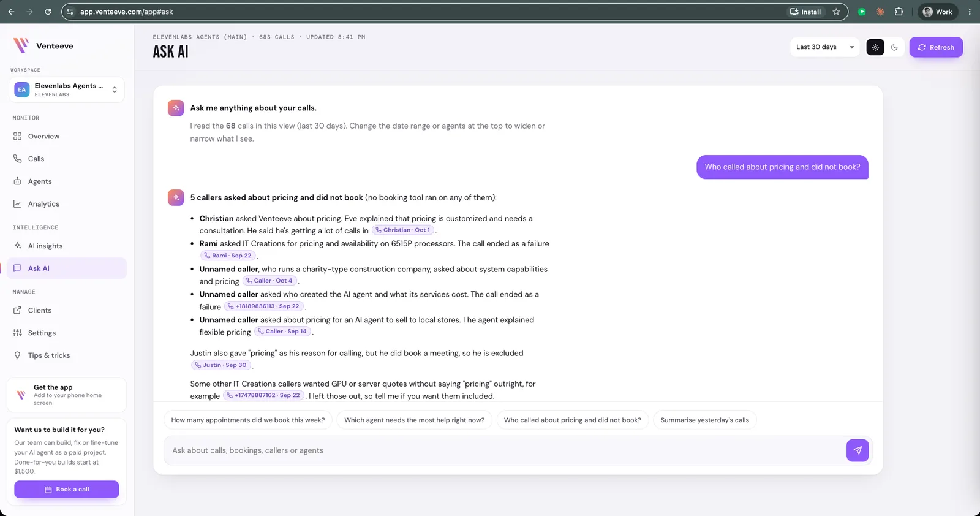Click the browser Install button
This screenshot has width=980, height=516.
pos(805,12)
